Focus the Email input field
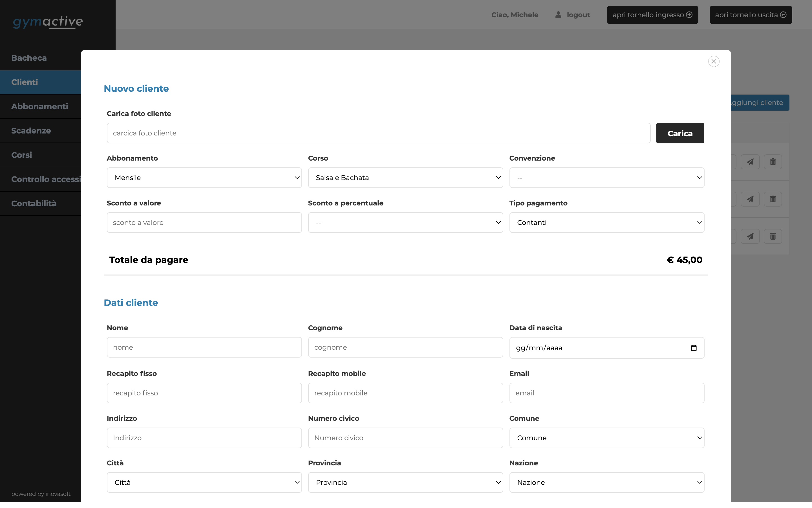 click(607, 393)
